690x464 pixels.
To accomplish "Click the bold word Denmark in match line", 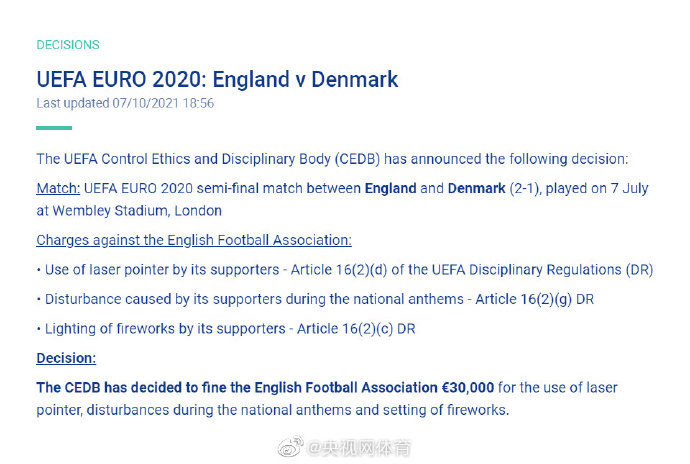I will pyautogui.click(x=477, y=188).
